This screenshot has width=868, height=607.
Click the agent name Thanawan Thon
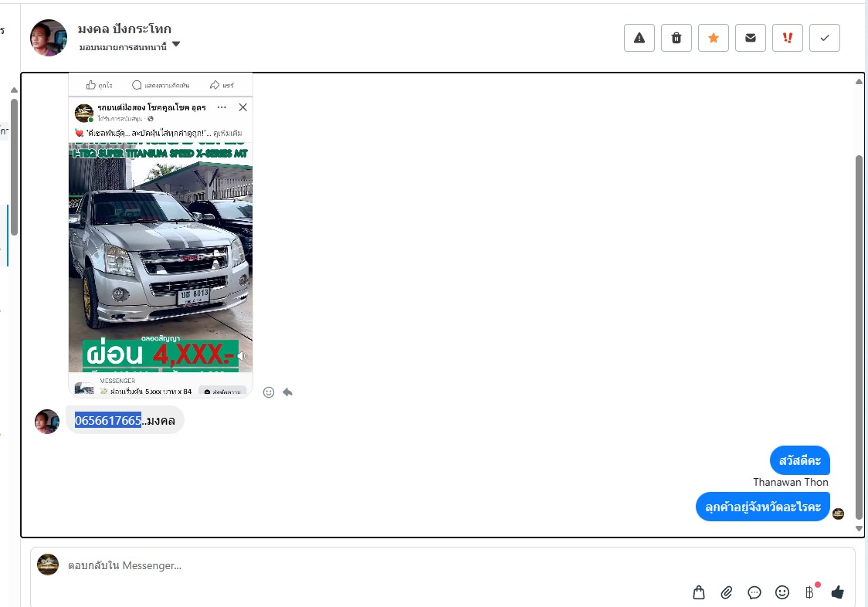pos(791,483)
